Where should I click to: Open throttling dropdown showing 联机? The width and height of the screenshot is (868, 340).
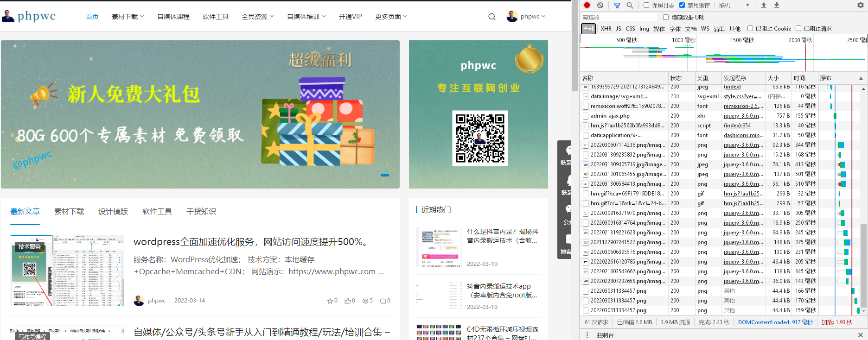(734, 5)
